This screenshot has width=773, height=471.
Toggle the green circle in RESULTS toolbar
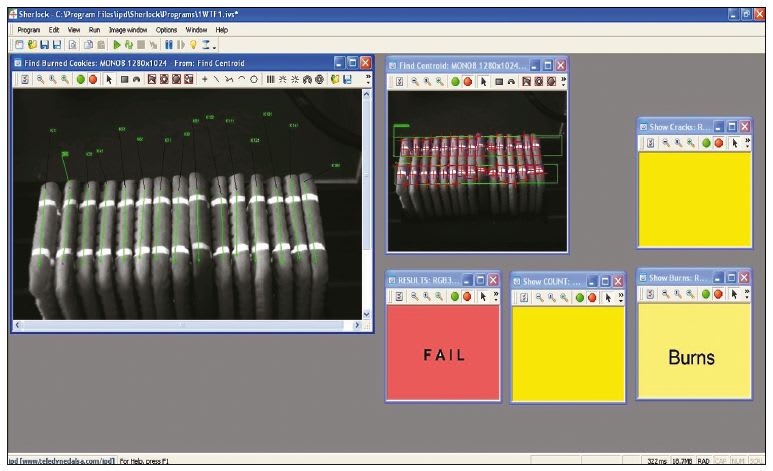(455, 296)
